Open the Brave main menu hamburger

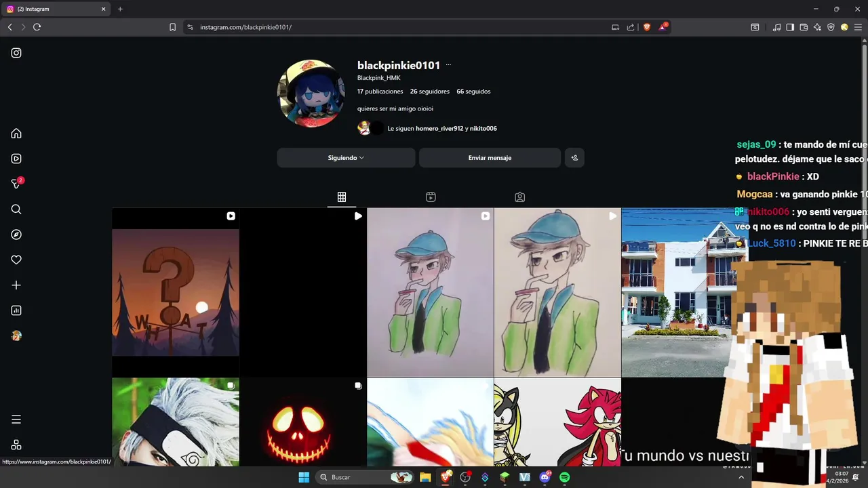[x=858, y=27]
